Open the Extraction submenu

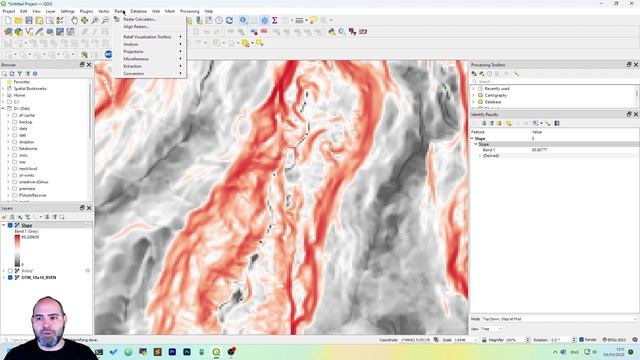[x=132, y=66]
